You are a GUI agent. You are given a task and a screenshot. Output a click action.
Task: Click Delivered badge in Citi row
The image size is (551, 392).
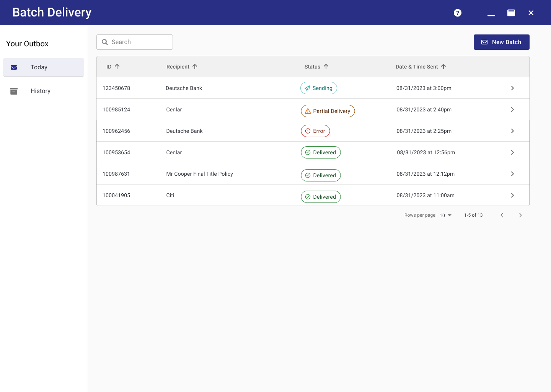point(321,197)
